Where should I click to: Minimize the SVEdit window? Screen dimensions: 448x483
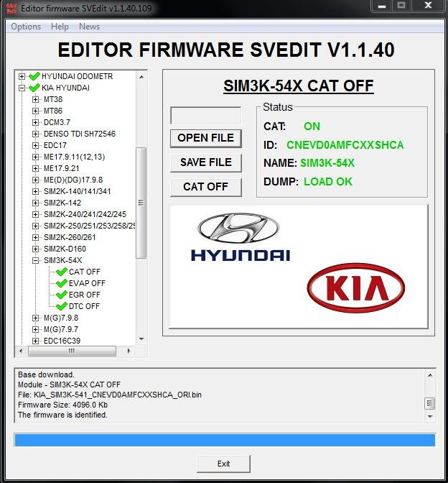click(x=382, y=6)
